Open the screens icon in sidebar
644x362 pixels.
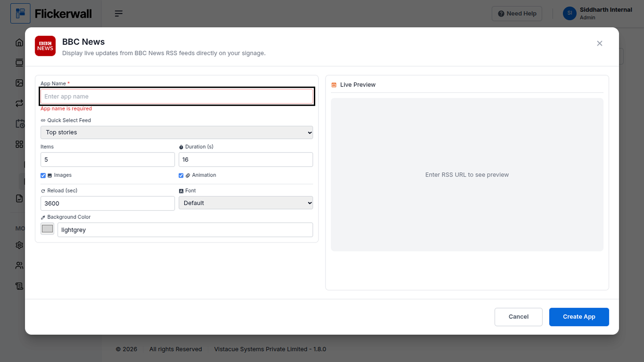click(x=19, y=63)
